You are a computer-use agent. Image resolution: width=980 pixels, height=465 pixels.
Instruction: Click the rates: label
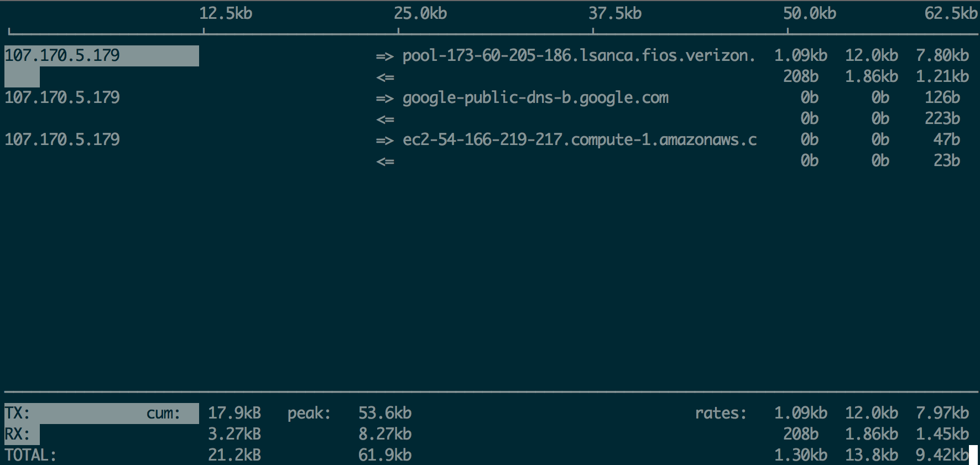click(x=721, y=414)
